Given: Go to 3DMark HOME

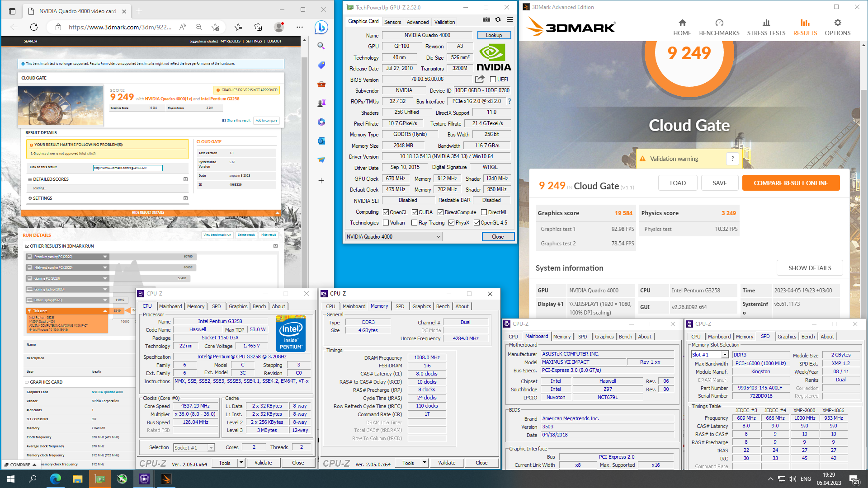Looking at the screenshot, I should tap(682, 27).
